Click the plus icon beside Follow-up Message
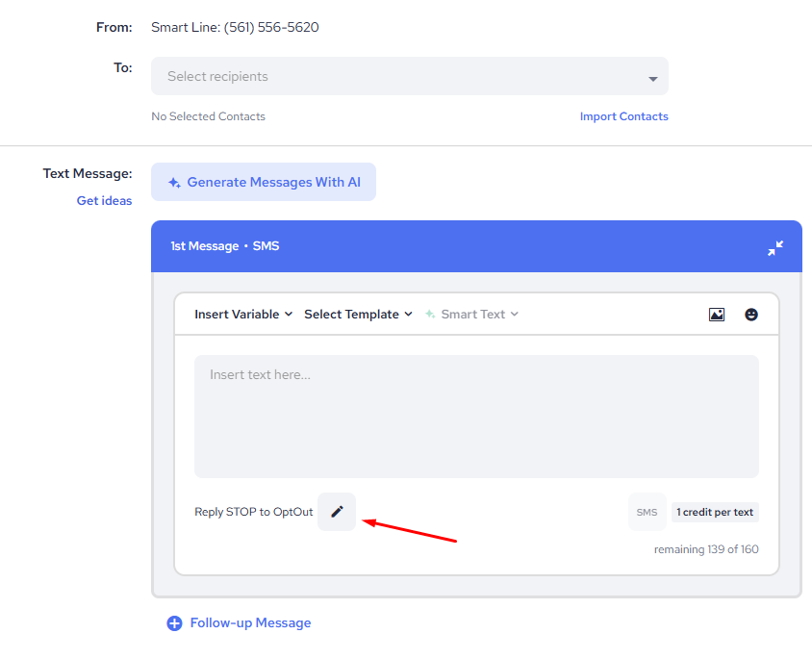 [x=174, y=623]
